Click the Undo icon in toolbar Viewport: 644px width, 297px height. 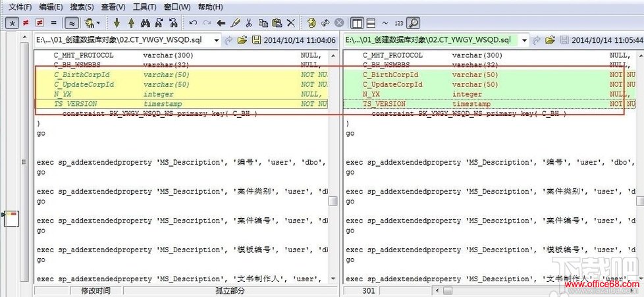click(193, 23)
